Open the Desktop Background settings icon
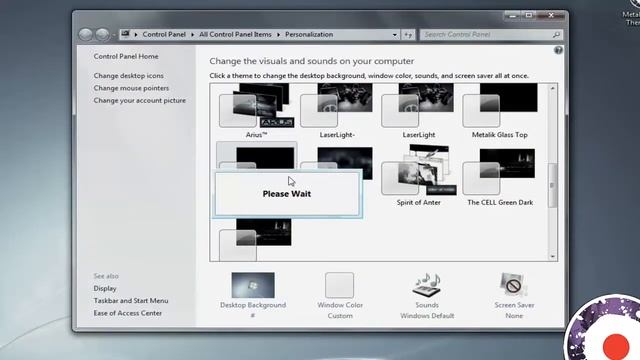 point(253,285)
